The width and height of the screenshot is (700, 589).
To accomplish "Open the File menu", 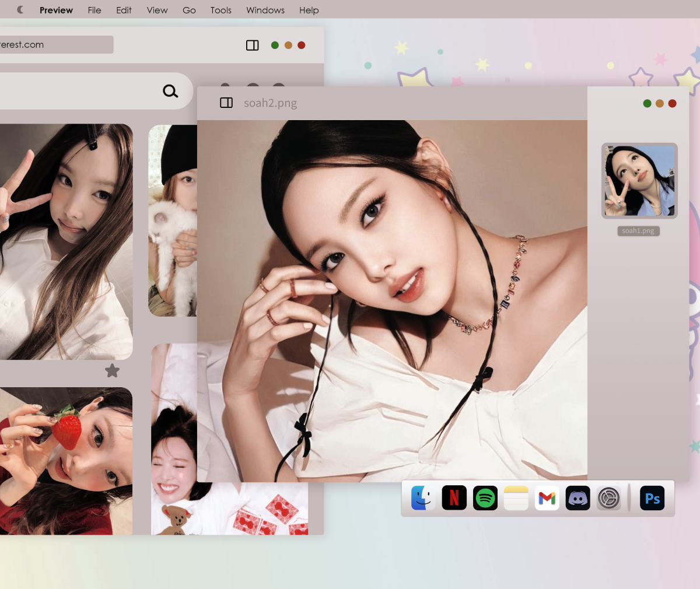I will [x=94, y=10].
